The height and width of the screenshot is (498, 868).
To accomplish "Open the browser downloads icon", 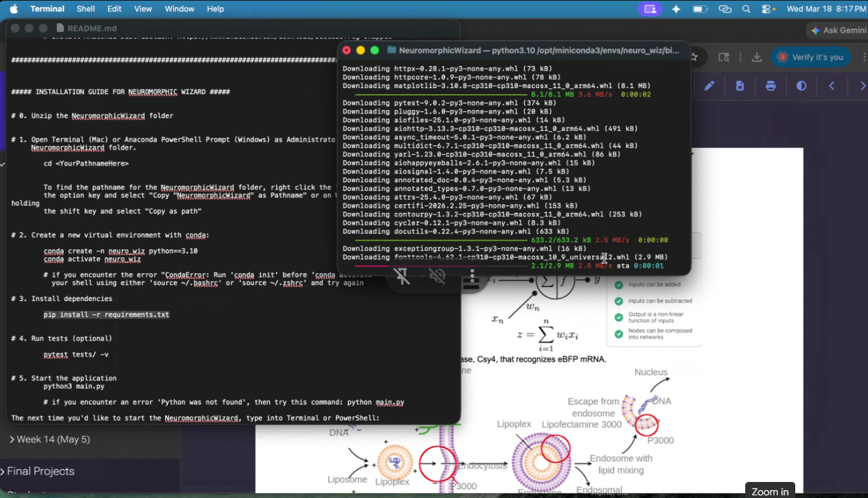I will pyautogui.click(x=757, y=57).
